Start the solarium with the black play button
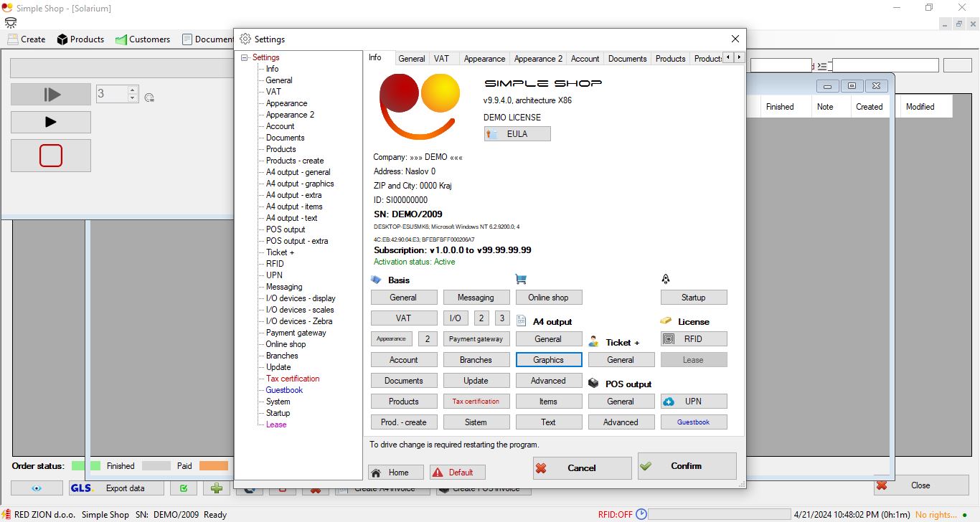The width and height of the screenshot is (980, 522). (51, 122)
